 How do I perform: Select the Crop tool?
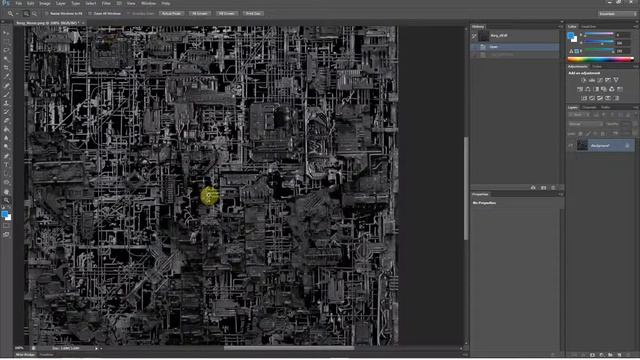click(6, 68)
